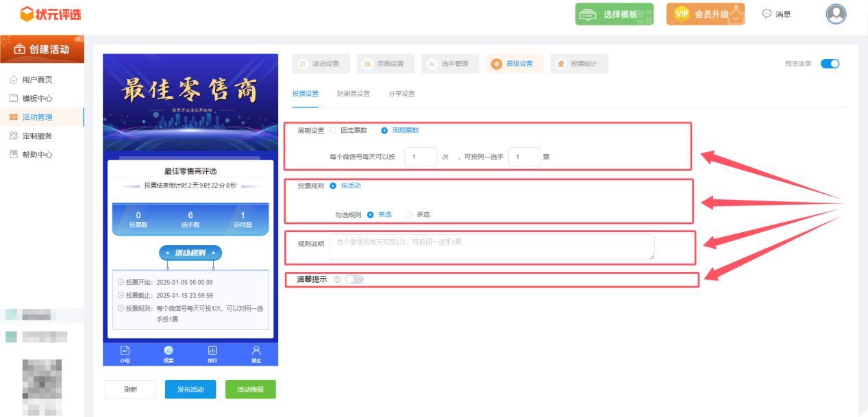Switch to the 分享设置 sub-tab

point(401,94)
